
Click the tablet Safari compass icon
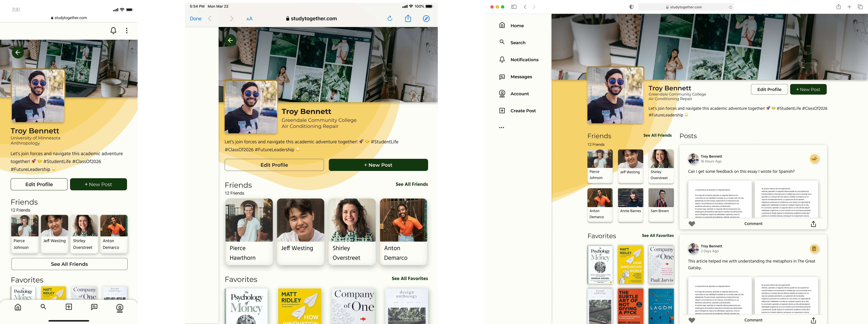pos(426,19)
